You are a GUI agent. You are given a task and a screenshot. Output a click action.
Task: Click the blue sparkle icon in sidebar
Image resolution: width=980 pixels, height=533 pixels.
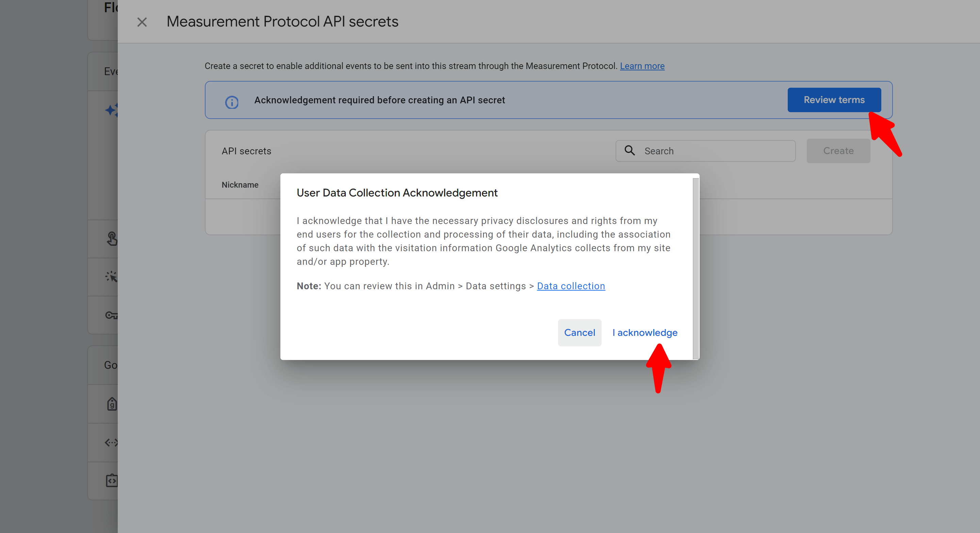(x=112, y=110)
